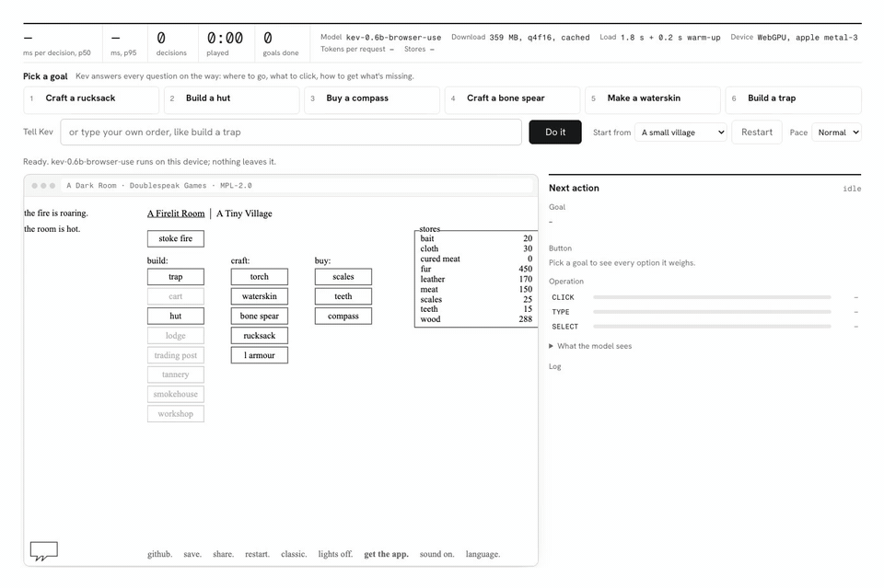Open the language. footer menu
Image resolution: width=884 pixels, height=588 pixels.
click(483, 554)
